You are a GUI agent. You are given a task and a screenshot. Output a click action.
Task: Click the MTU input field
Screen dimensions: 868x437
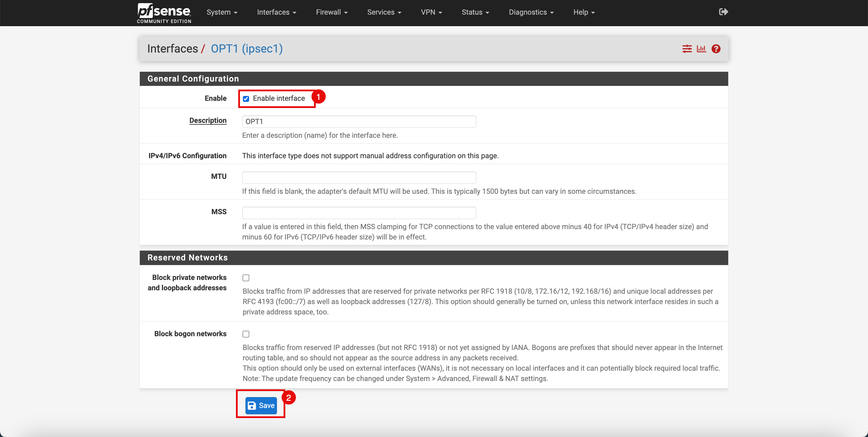(x=359, y=177)
